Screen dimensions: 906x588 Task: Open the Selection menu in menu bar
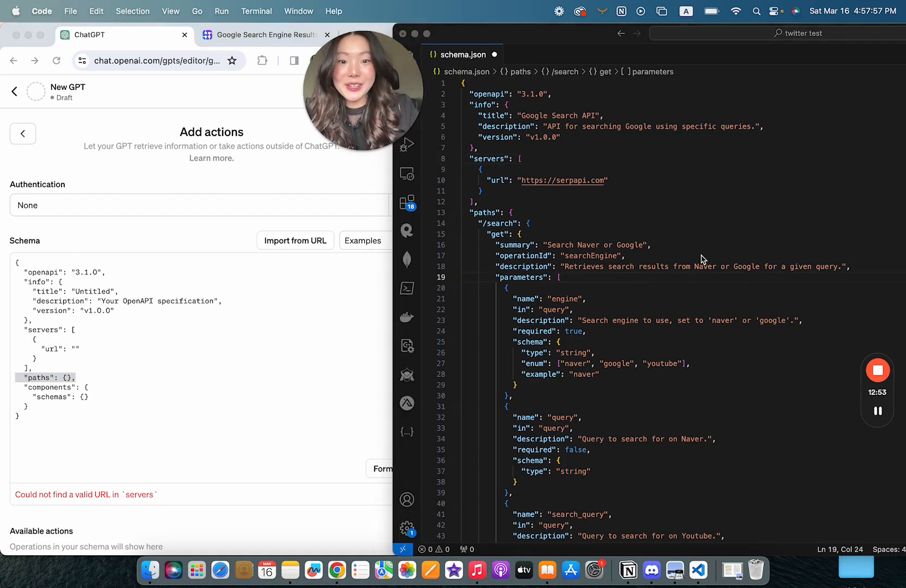point(132,11)
